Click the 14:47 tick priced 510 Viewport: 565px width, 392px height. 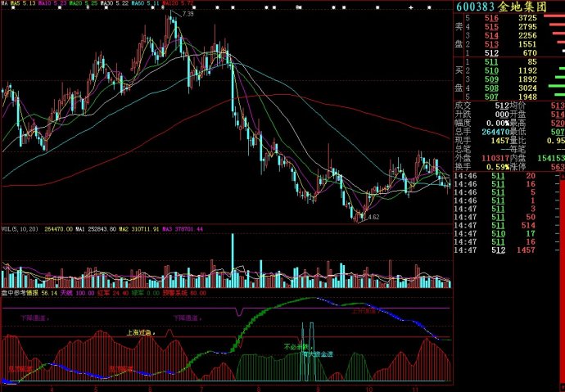[x=495, y=233]
